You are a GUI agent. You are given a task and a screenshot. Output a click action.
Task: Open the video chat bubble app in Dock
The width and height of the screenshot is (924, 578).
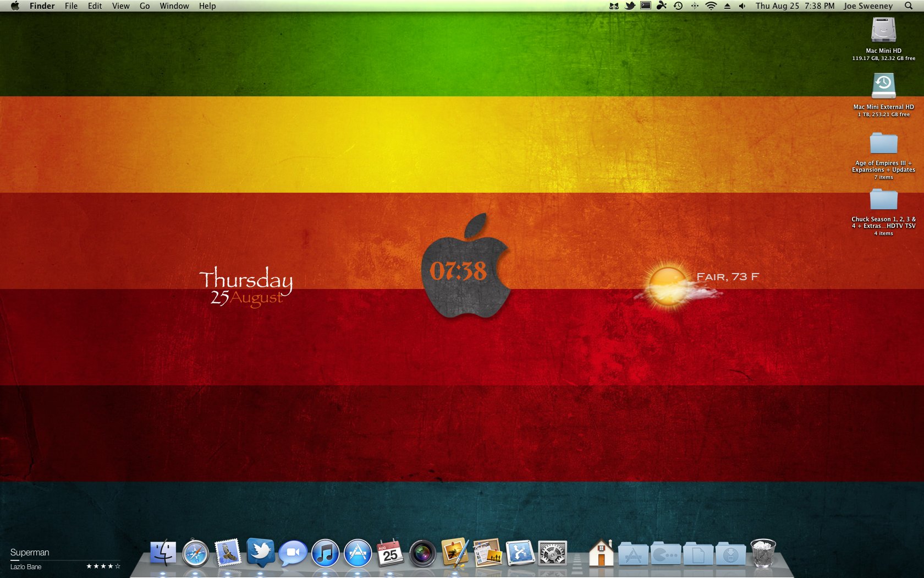click(x=293, y=553)
